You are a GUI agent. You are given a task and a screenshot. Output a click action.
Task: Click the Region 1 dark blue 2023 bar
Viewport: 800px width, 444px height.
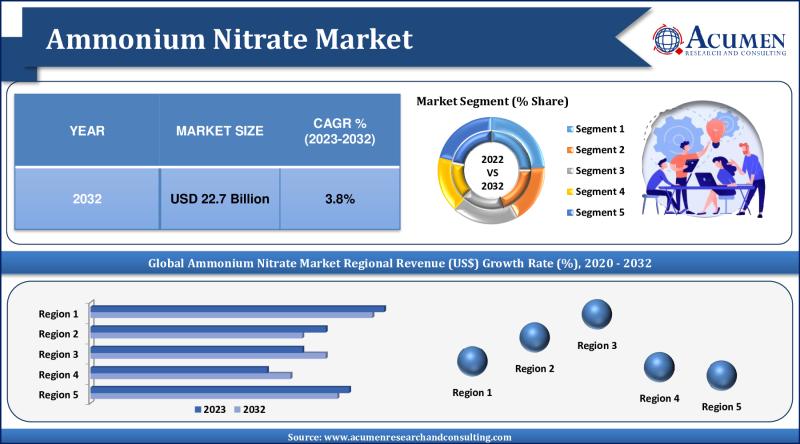pyautogui.click(x=238, y=308)
